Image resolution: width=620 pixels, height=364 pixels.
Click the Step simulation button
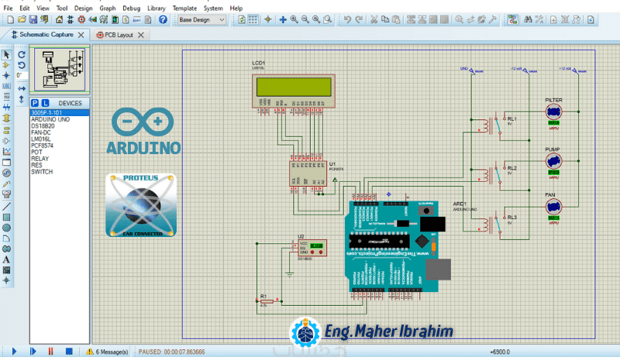pyautogui.click(x=33, y=352)
